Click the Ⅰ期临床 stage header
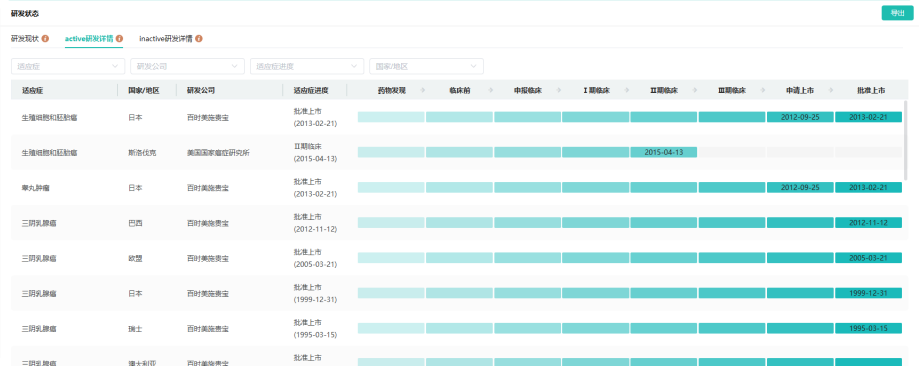Viewport: 919px width, 366px height. pyautogui.click(x=597, y=91)
